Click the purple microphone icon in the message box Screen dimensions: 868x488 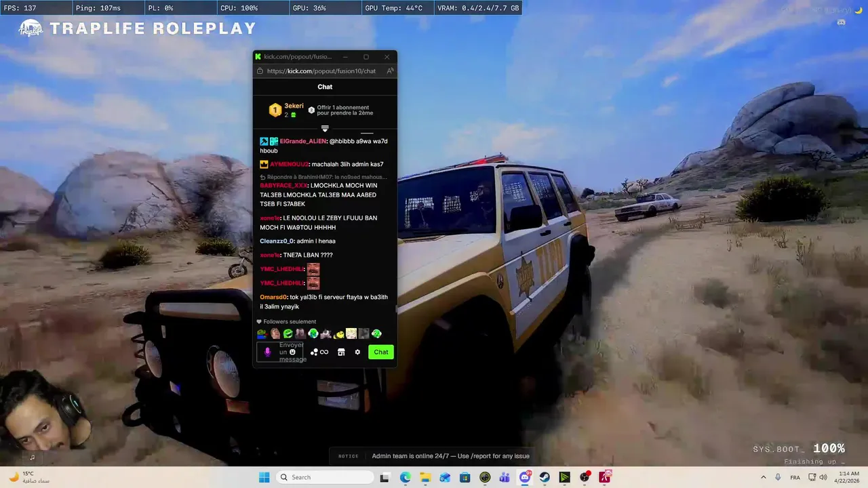(x=267, y=352)
